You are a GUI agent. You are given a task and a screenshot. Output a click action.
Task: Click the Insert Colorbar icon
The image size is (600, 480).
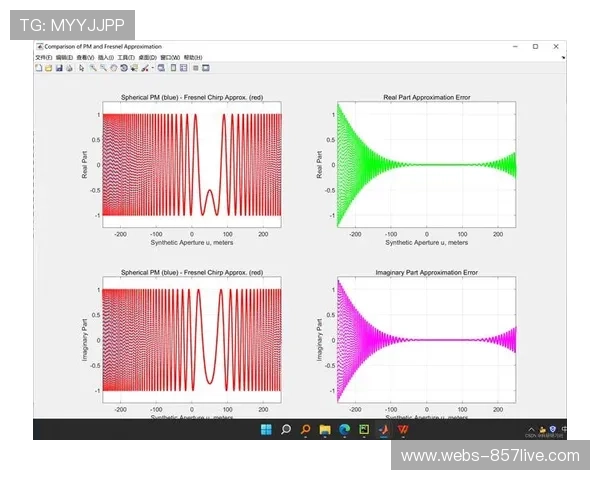click(x=174, y=67)
